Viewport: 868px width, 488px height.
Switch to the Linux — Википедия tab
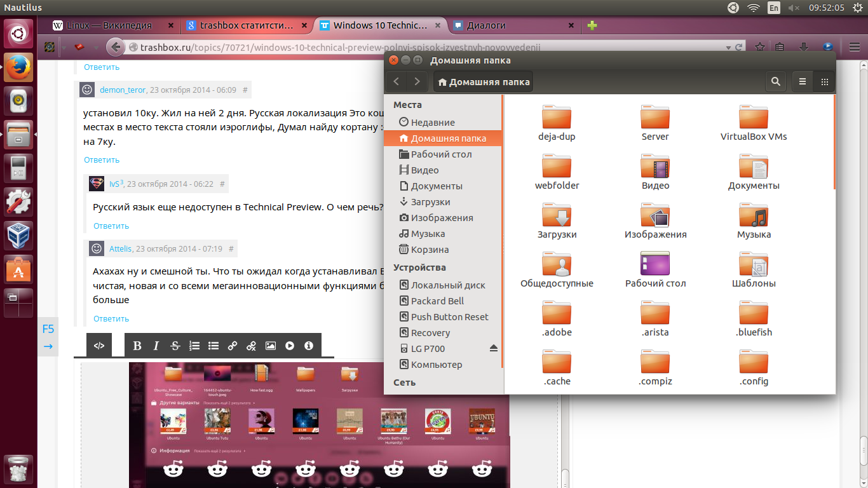(109, 25)
